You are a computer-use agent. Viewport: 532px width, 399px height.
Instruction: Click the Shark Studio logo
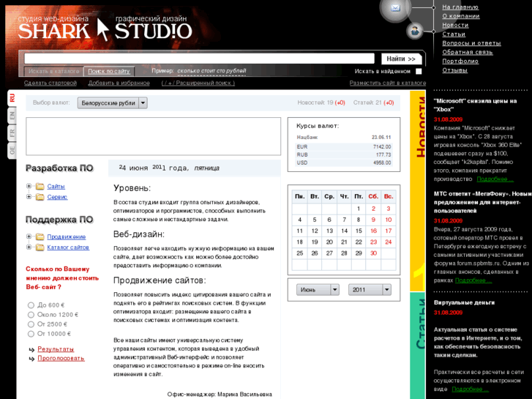coord(105,28)
